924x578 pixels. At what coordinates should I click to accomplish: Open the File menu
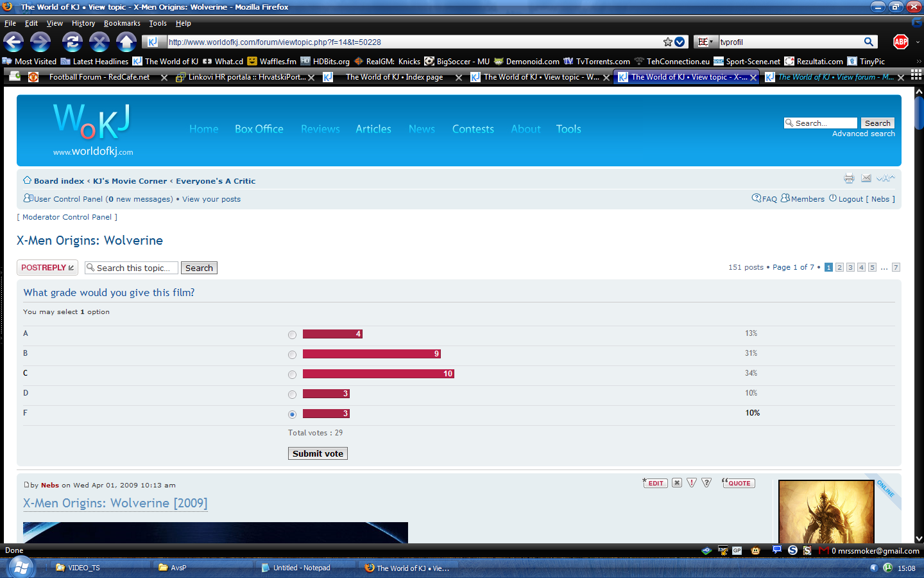point(10,23)
